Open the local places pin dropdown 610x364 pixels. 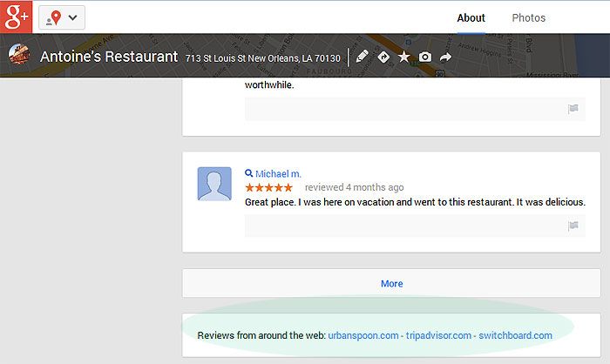coord(62,17)
